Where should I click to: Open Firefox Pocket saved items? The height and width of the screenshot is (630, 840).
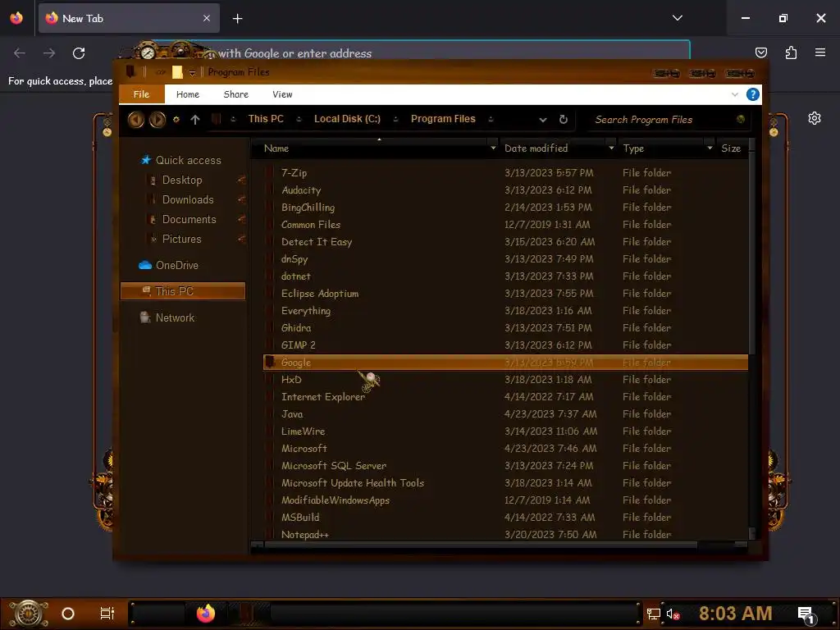coord(760,52)
